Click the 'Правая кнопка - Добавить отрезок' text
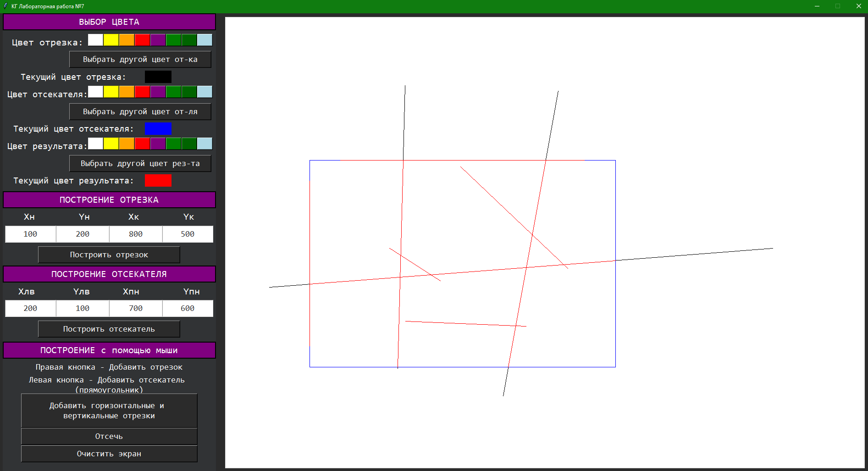The height and width of the screenshot is (471, 868). tap(109, 367)
